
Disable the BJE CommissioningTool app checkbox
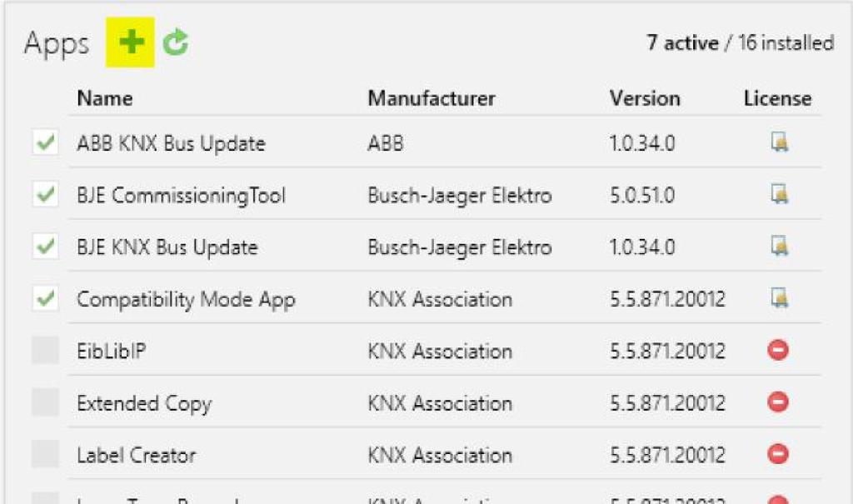[45, 195]
